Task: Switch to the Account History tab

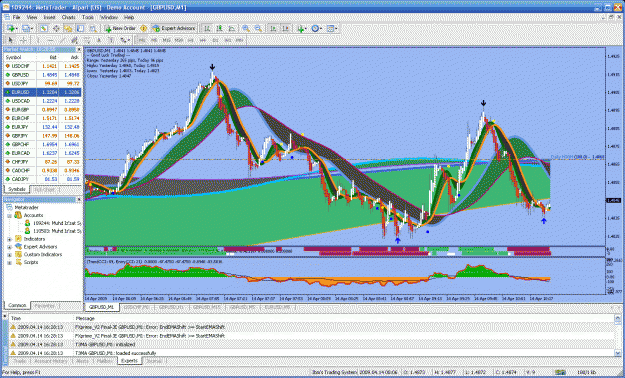Action: pyautogui.click(x=50, y=361)
